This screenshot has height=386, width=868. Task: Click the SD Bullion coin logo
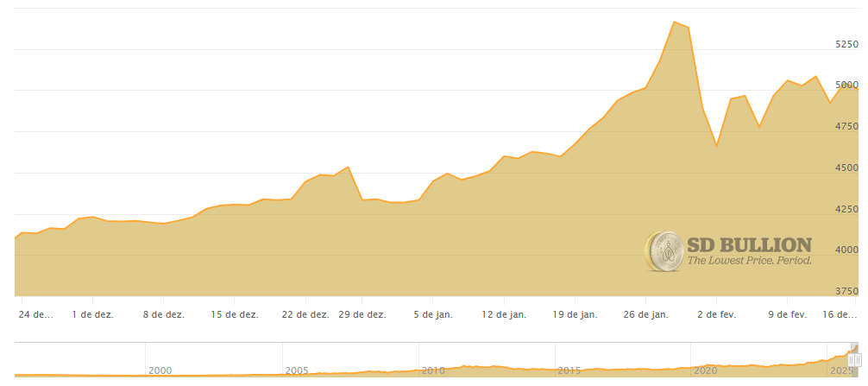click(664, 251)
